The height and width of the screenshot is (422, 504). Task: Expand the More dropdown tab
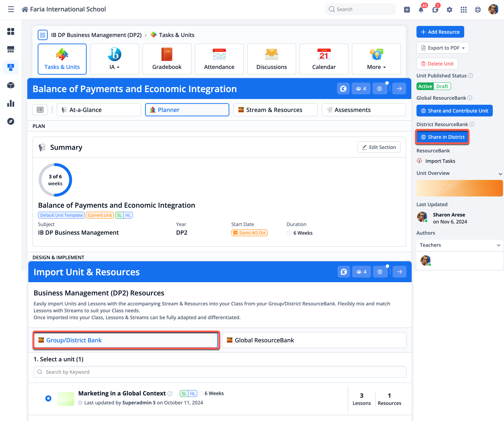click(x=376, y=59)
